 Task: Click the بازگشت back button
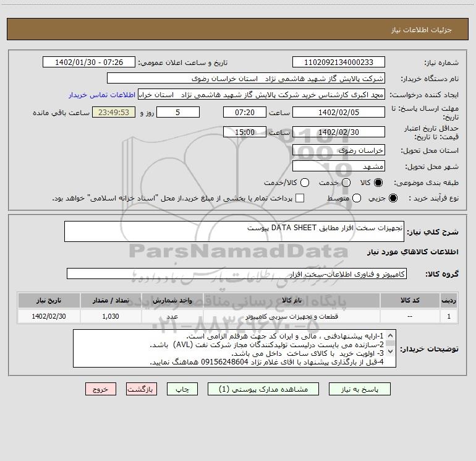pyautogui.click(x=142, y=389)
